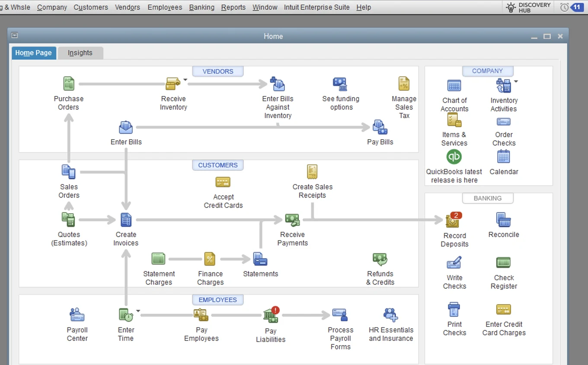Open Purchase Orders icon
588x365 pixels.
click(x=69, y=83)
